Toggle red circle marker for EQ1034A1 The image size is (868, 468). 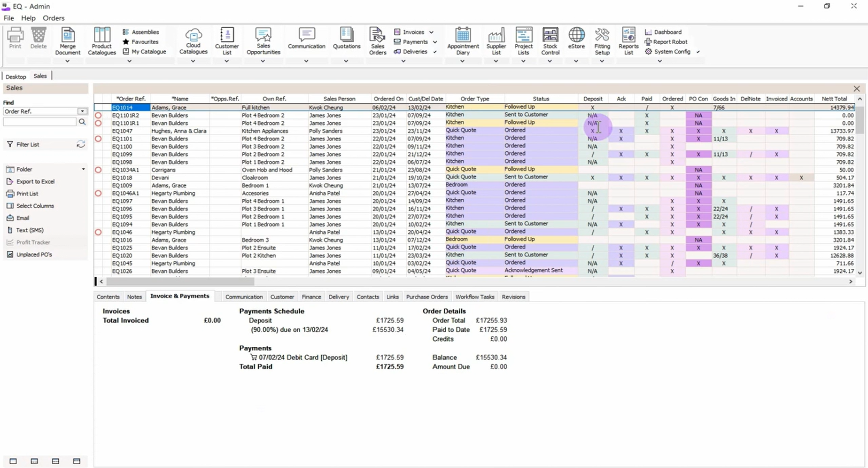pyautogui.click(x=98, y=170)
